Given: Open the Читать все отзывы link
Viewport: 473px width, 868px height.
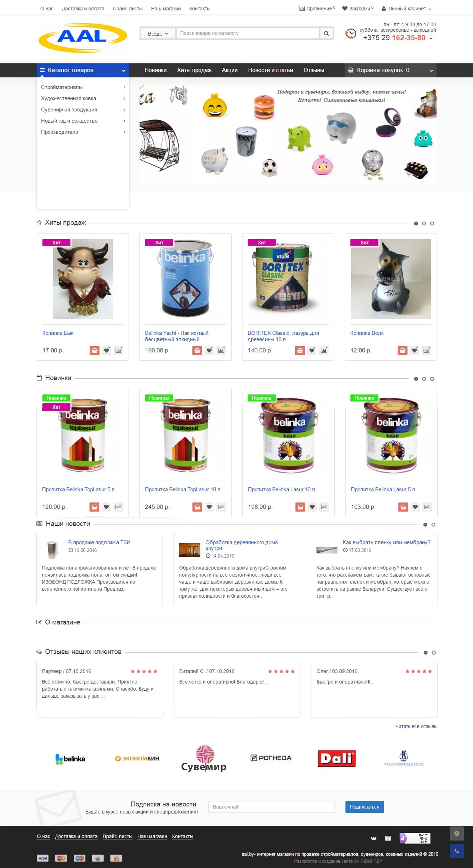Looking at the screenshot, I should pyautogui.click(x=416, y=726).
